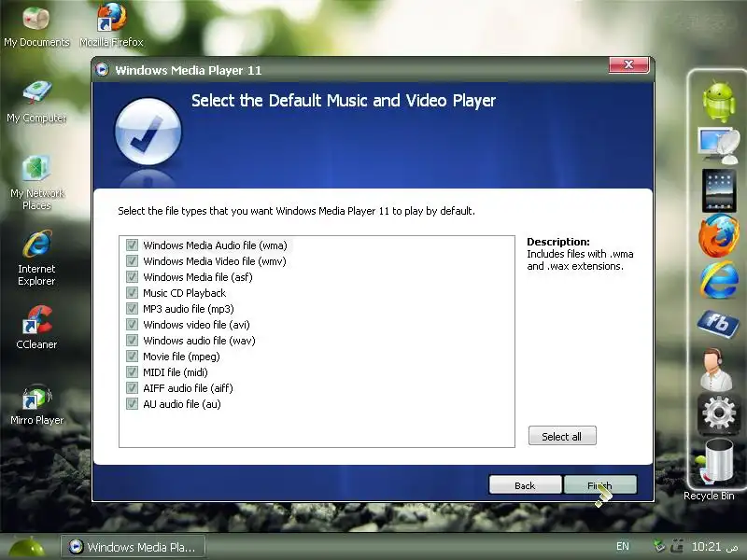747x560 pixels.
Task: Toggle the Windows Media Video file (wmv) checkbox
Action: [132, 261]
